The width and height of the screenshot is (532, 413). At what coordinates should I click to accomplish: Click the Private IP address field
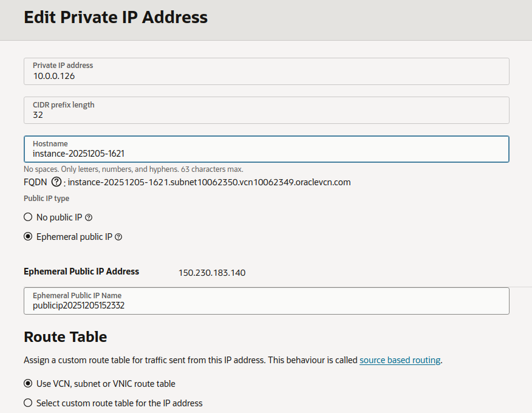coord(266,71)
